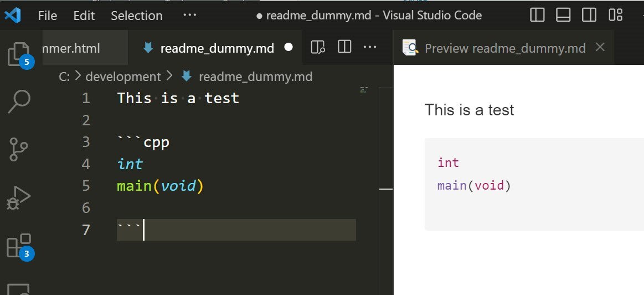
Task: Click line number 1 in gutter
Action: click(85, 98)
